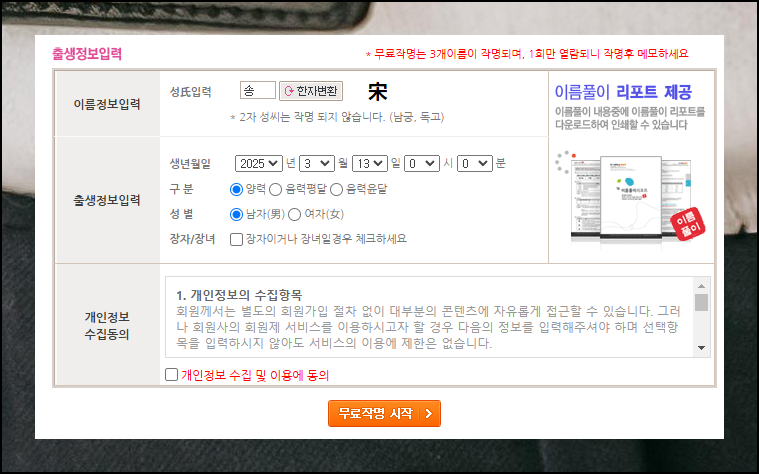Select the 음력윤달 radio button
This screenshot has width=759, height=474.
pyautogui.click(x=336, y=189)
